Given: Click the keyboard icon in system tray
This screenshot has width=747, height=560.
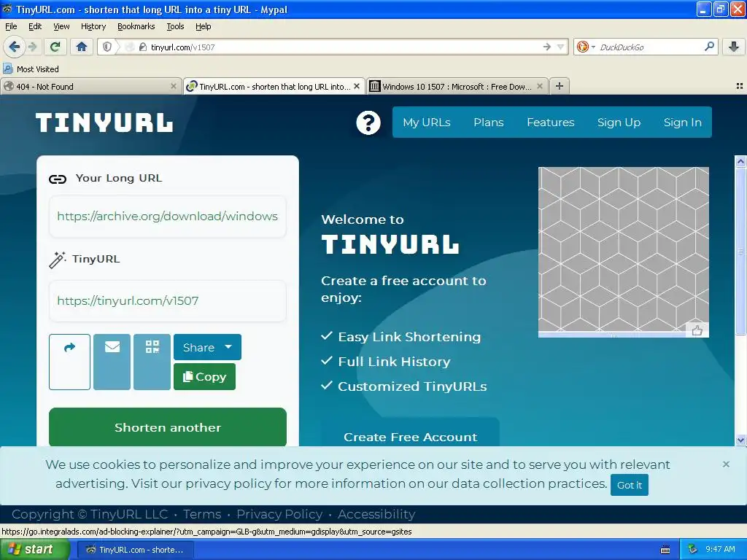Looking at the screenshot, I should coord(665,550).
